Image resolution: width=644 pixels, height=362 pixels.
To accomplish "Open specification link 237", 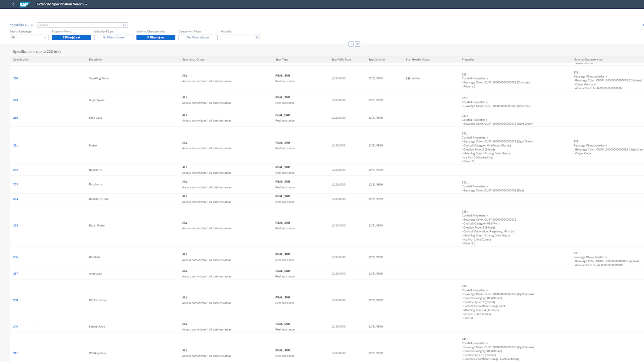I will [15, 274].
